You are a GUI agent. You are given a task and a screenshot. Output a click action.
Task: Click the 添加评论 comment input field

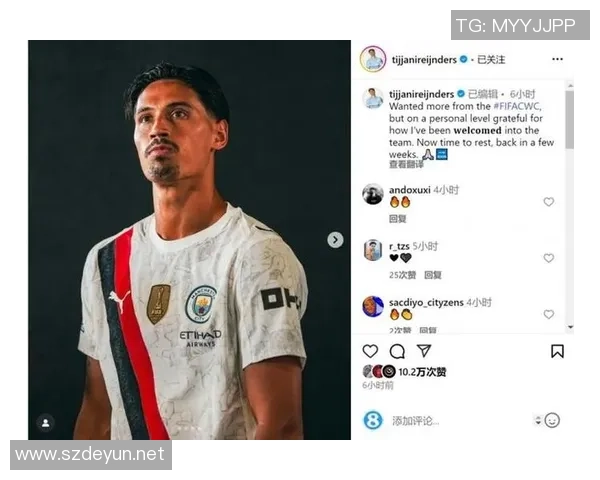[459, 421]
